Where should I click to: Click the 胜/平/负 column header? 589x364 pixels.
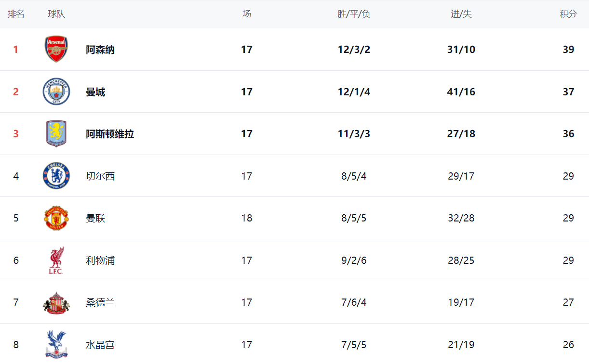(354, 14)
